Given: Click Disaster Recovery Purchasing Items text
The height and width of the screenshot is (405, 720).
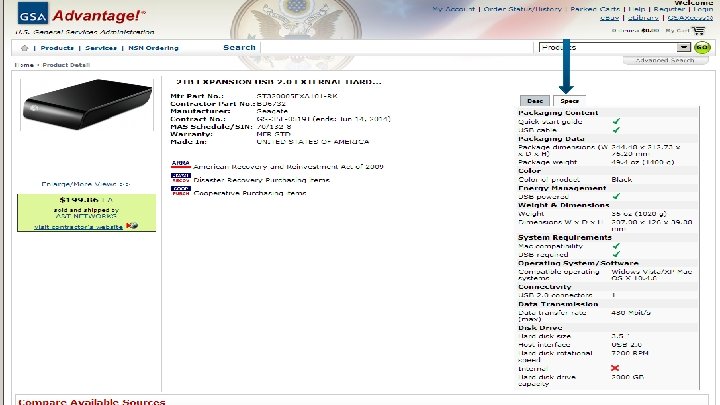Looking at the screenshot, I should point(262,180).
